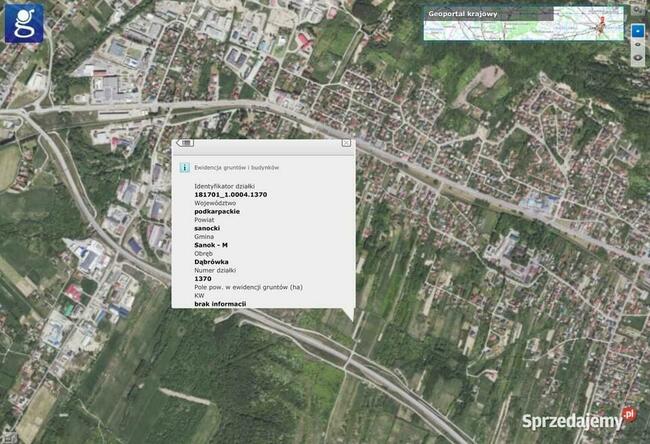
Task: Click the back arrow icon in popup header
Action: pos(185,143)
